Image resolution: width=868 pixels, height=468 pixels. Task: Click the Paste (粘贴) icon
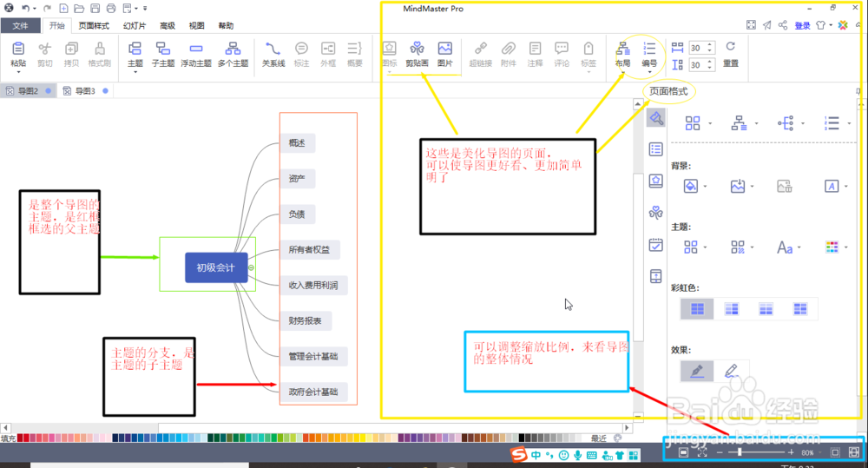tap(18, 49)
